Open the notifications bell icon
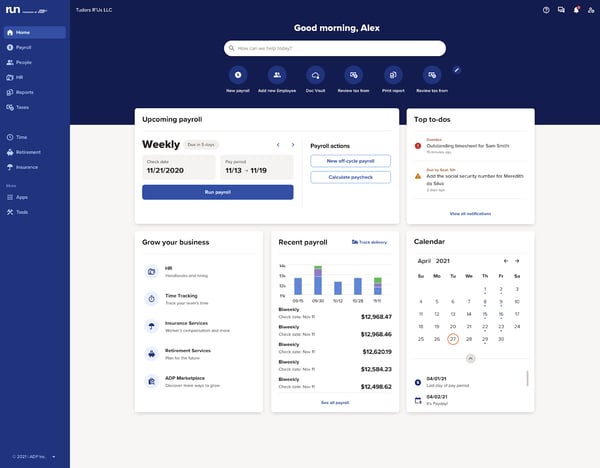The width and height of the screenshot is (600, 468). 575,10
